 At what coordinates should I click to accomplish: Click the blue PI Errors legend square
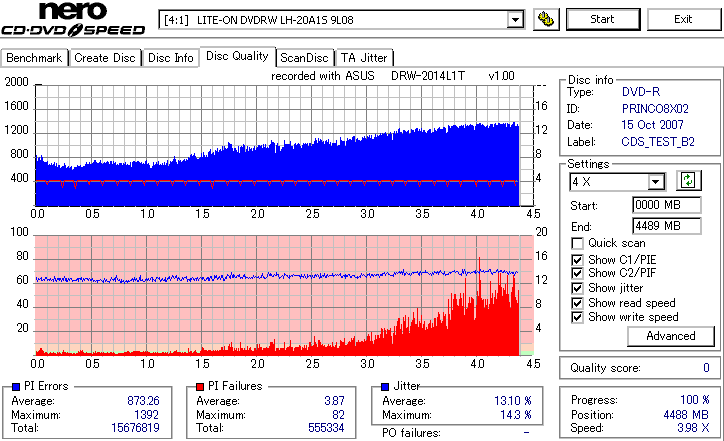coord(16,387)
